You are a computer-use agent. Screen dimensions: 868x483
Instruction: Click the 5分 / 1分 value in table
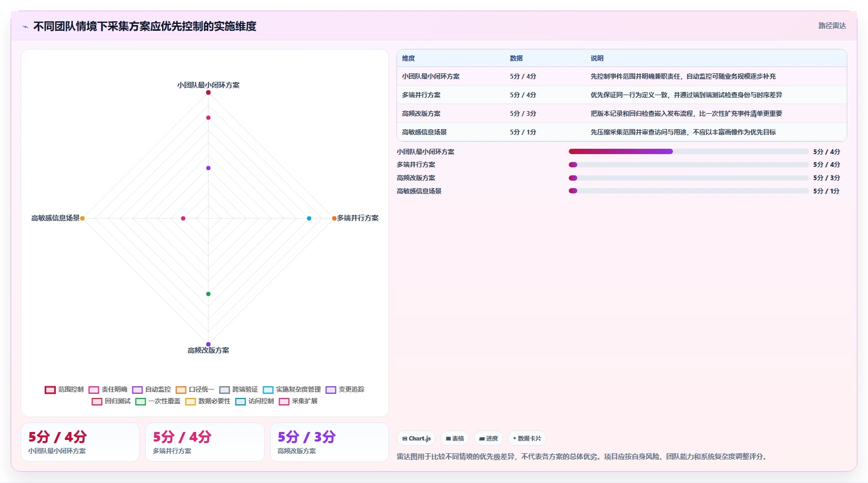tap(523, 132)
